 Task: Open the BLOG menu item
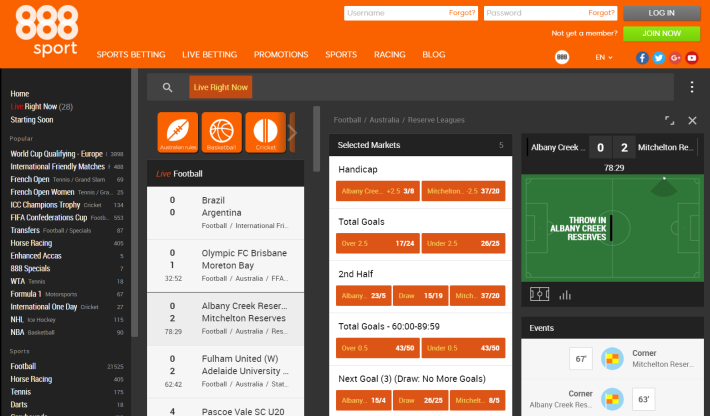point(434,55)
